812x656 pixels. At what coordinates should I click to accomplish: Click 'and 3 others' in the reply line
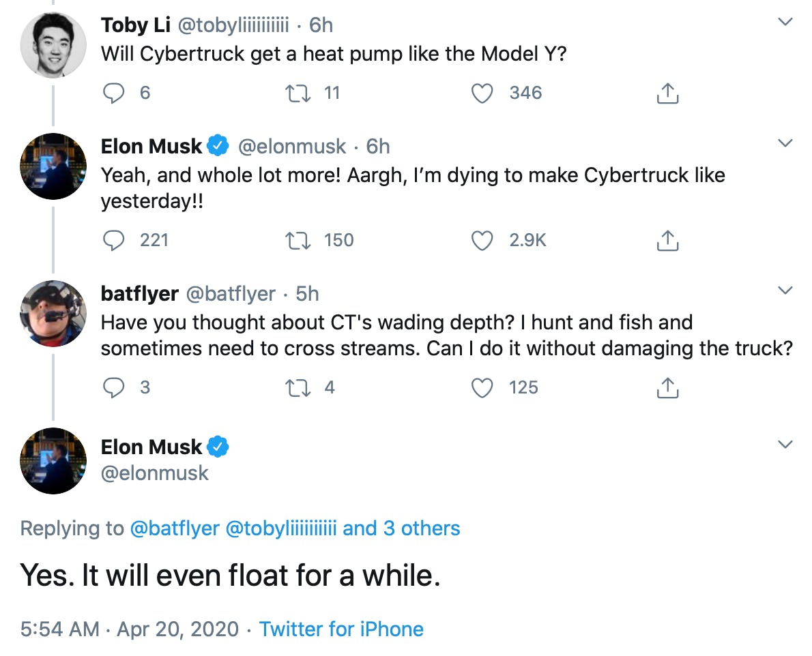pos(401,528)
